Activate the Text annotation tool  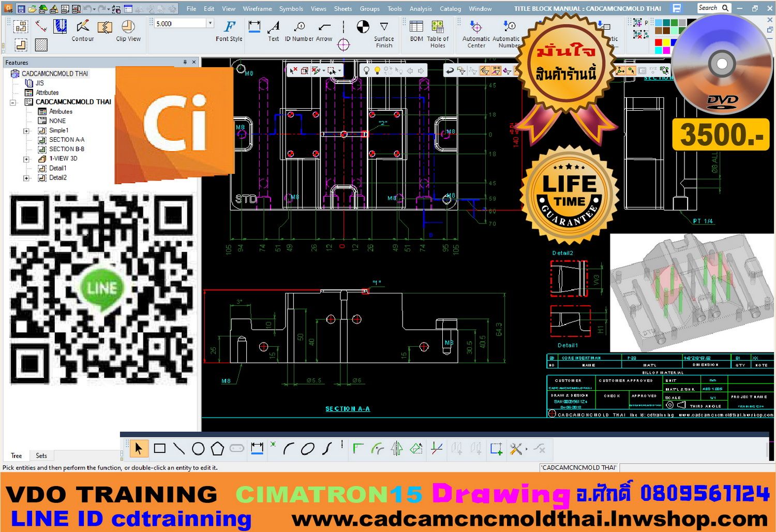(274, 27)
